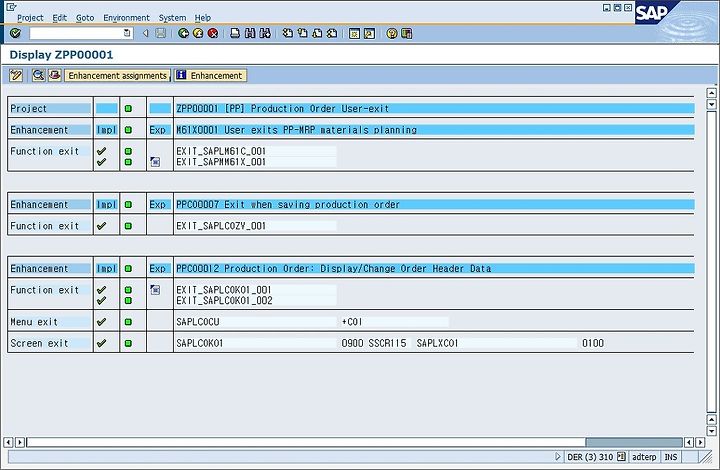Click green status square in PPCO0007 row
The width and height of the screenshot is (720, 470).
click(x=128, y=205)
